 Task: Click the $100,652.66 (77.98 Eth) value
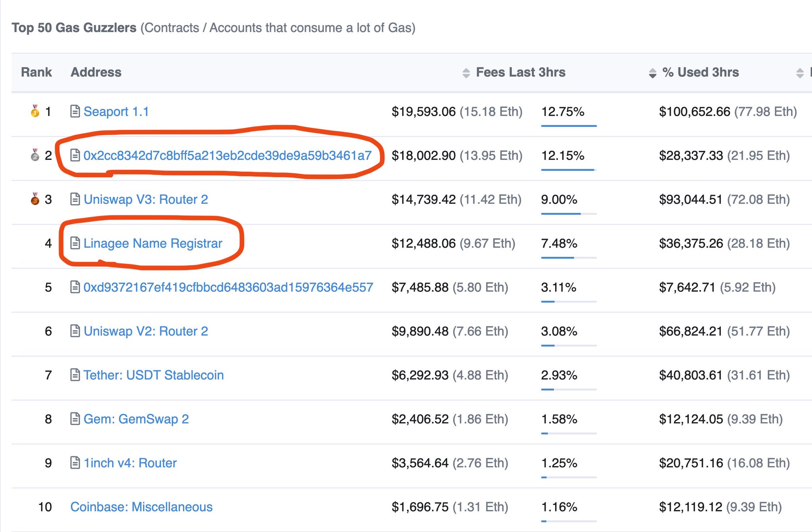728,111
